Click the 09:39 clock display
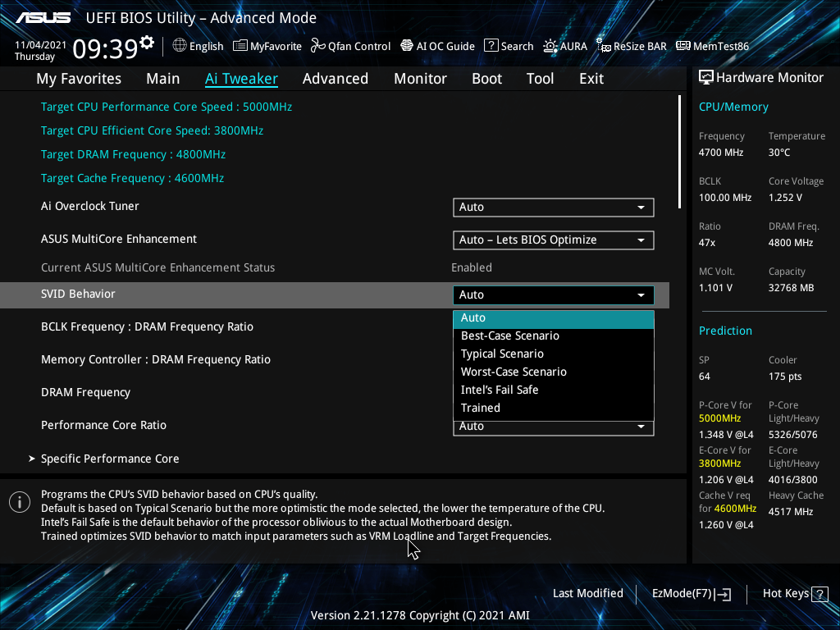 coord(106,48)
